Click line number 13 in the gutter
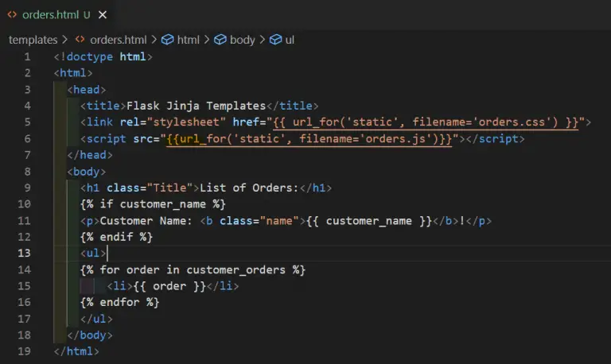The width and height of the screenshot is (611, 364). [x=23, y=253]
